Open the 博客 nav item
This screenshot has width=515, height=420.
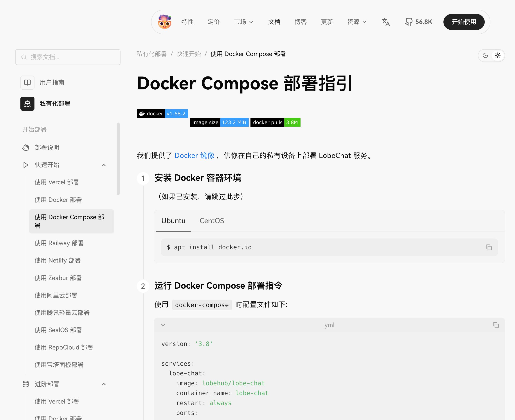(301, 22)
